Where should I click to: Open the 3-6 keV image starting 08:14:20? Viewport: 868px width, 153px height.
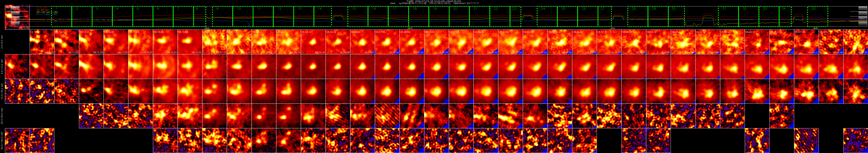67,42
